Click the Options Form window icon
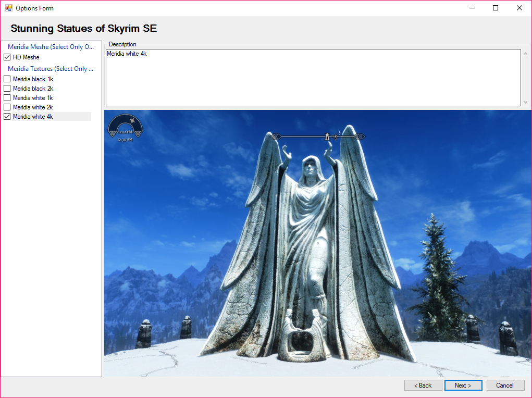The image size is (532, 398). pyautogui.click(x=8, y=8)
